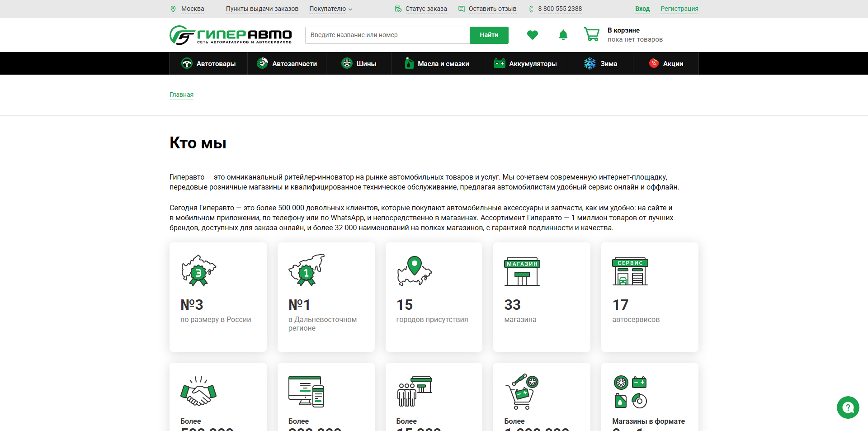Open notifications via the bell icon

tap(563, 35)
